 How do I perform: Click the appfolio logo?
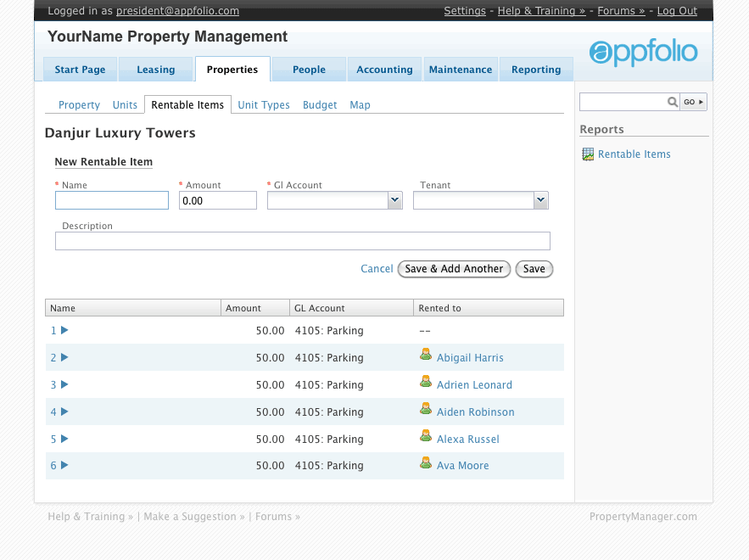643,52
